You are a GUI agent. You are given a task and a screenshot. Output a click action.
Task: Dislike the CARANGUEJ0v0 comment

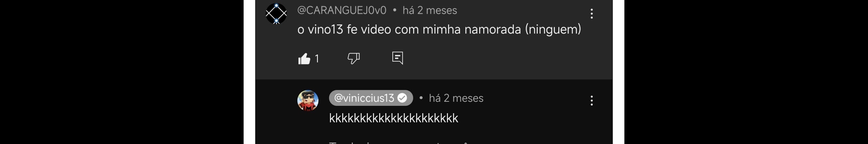click(353, 58)
